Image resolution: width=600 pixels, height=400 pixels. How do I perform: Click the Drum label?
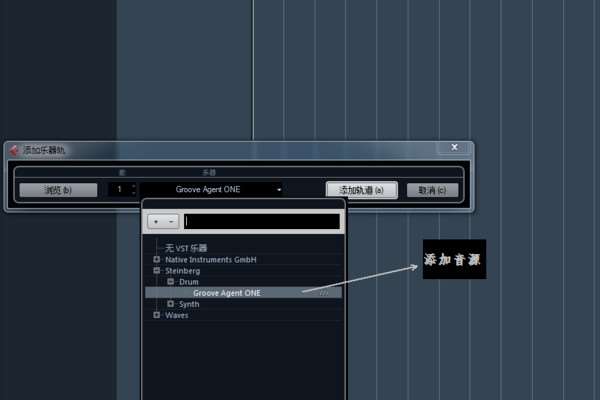click(189, 282)
